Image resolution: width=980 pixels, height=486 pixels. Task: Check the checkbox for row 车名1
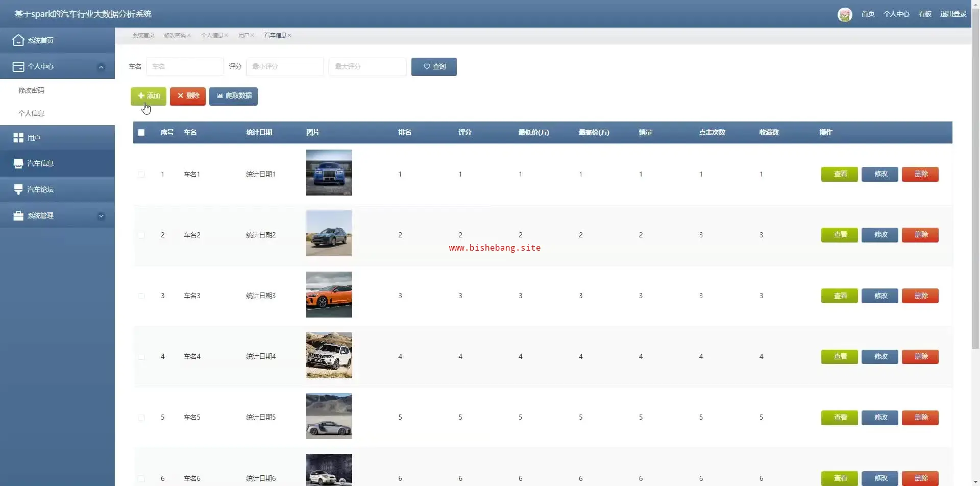pyautogui.click(x=141, y=174)
